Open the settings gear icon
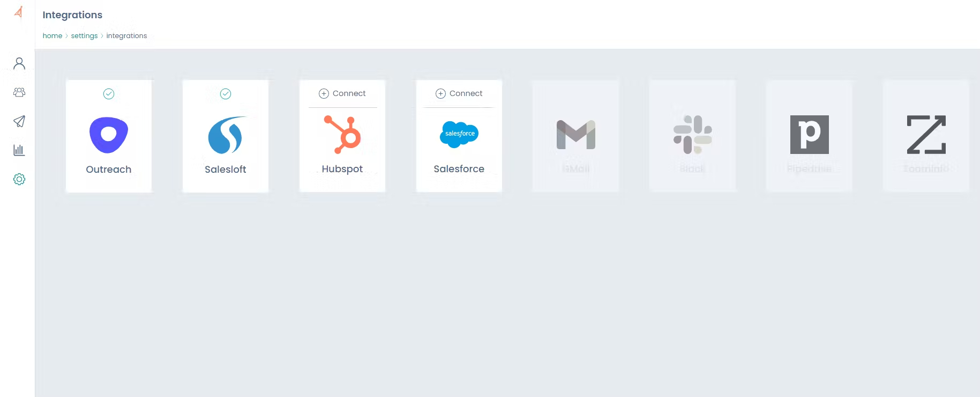The image size is (980, 397). click(19, 179)
